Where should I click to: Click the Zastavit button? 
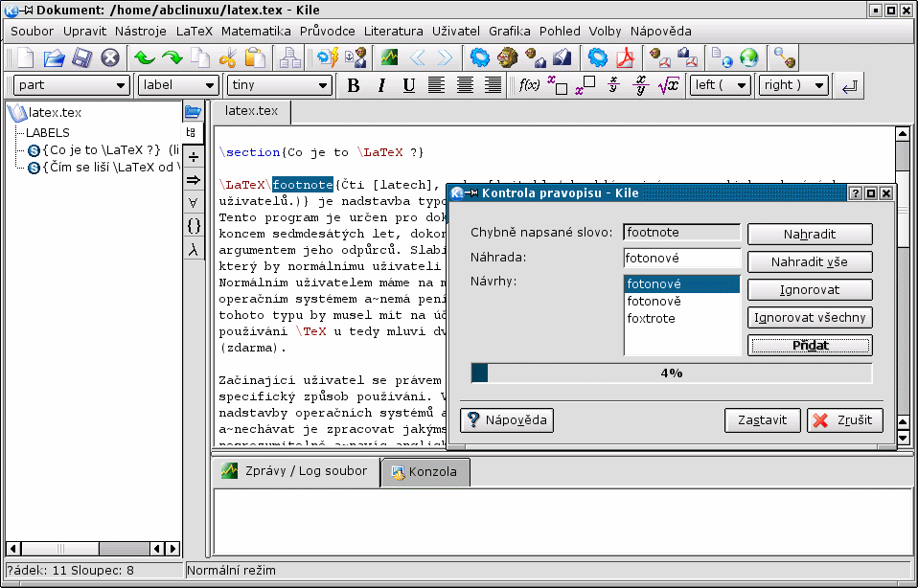tap(762, 420)
